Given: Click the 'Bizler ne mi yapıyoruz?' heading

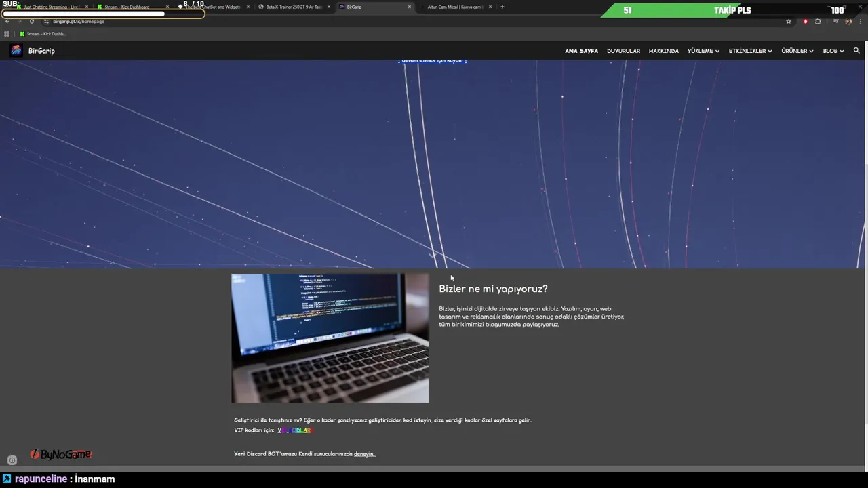Looking at the screenshot, I should click(x=493, y=289).
